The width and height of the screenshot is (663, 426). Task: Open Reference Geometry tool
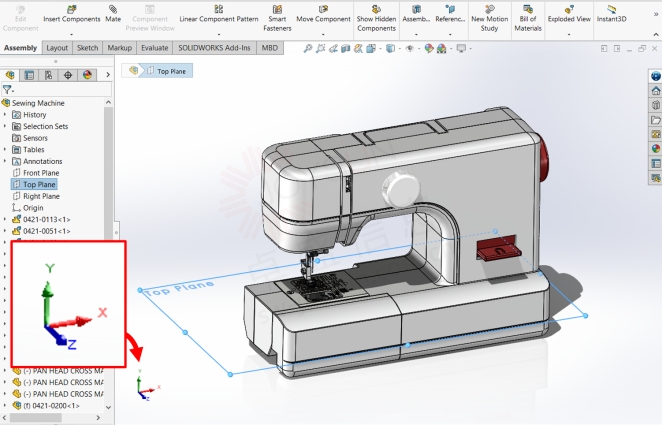click(450, 14)
